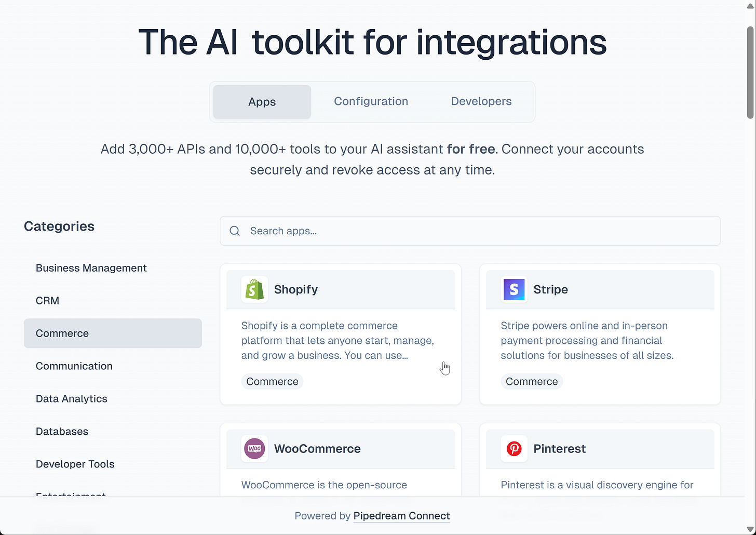Select the Databases category

tap(62, 431)
